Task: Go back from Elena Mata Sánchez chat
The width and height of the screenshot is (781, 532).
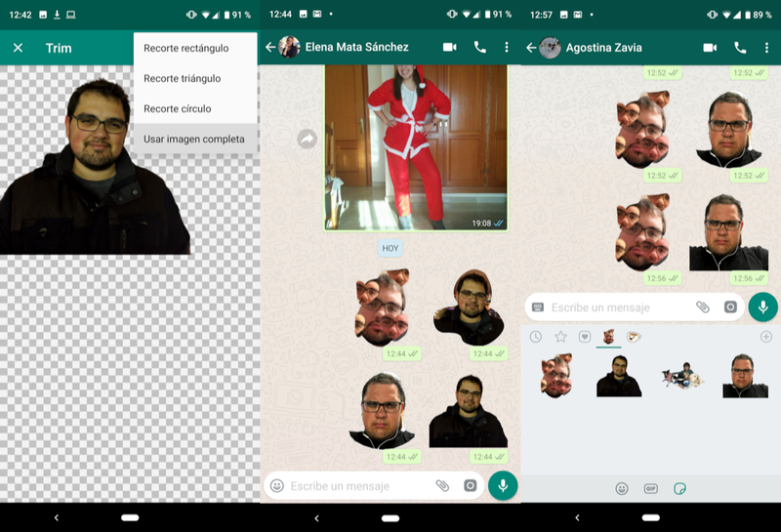Action: coord(270,47)
